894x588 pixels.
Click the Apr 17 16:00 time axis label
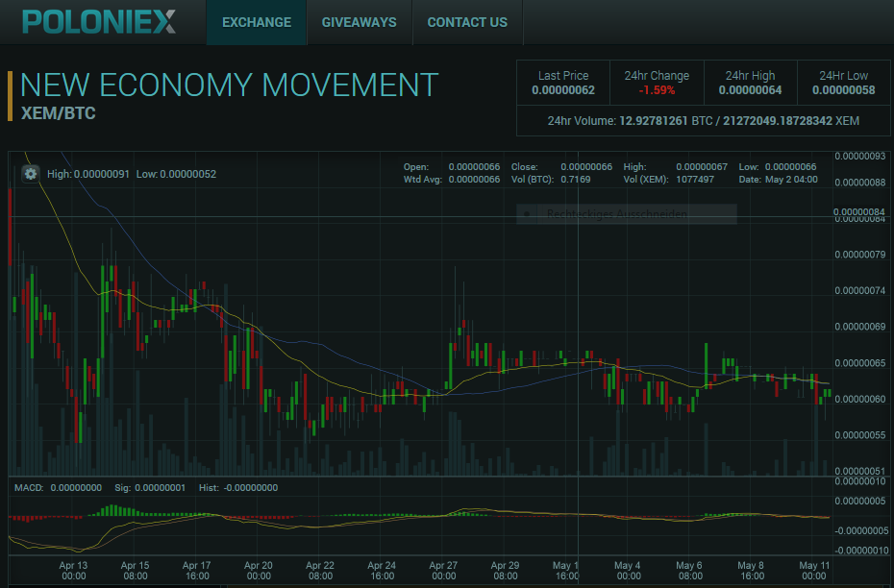tap(197, 571)
